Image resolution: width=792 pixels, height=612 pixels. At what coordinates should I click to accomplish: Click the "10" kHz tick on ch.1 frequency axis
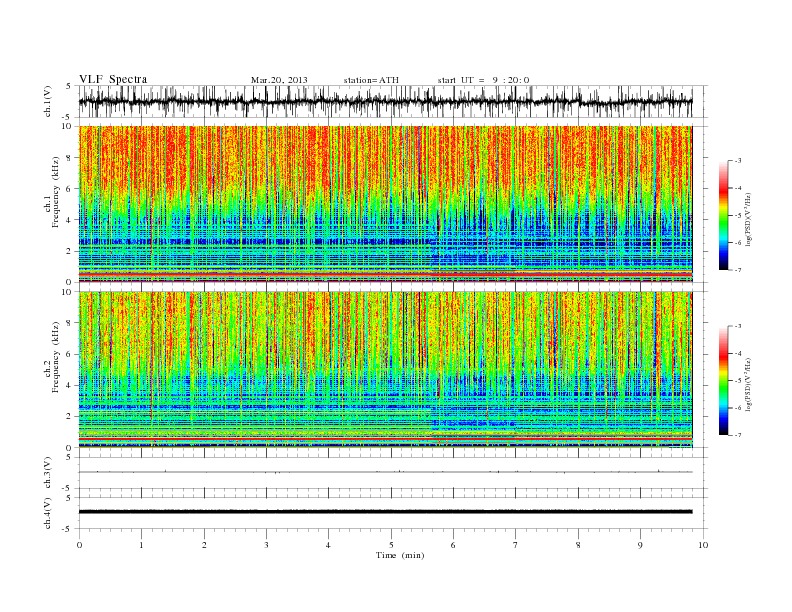click(x=68, y=126)
